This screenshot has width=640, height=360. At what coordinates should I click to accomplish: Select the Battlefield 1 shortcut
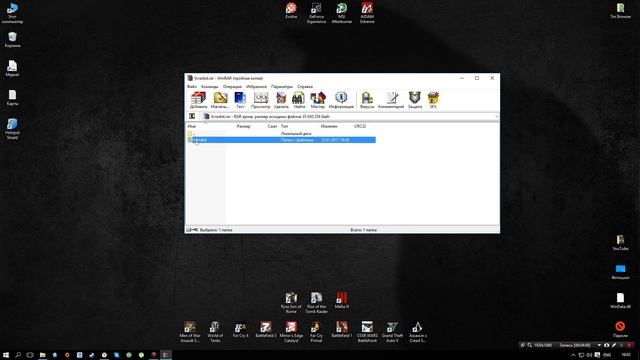click(342, 330)
